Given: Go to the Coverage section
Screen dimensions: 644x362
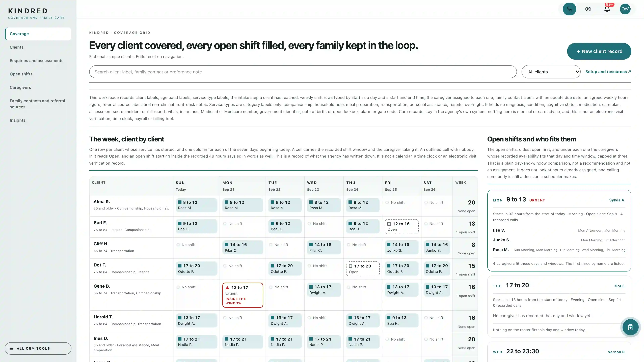Looking at the screenshot, I should click(38, 34).
